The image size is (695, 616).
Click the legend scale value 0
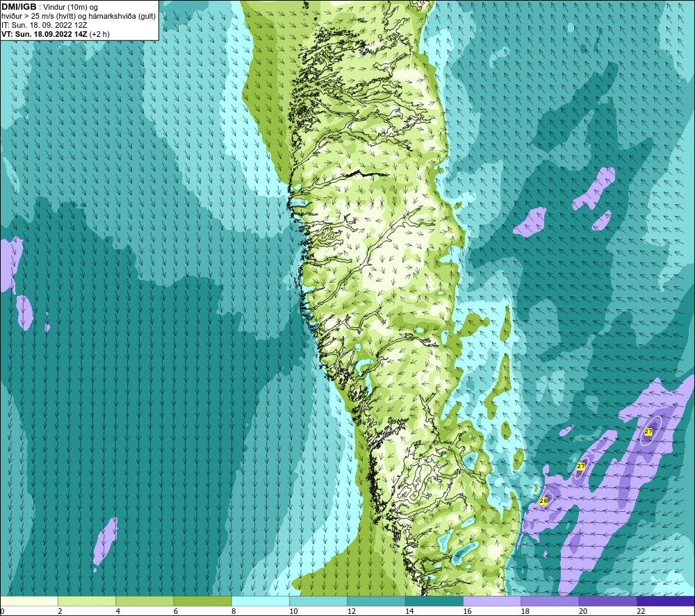tap(2, 611)
